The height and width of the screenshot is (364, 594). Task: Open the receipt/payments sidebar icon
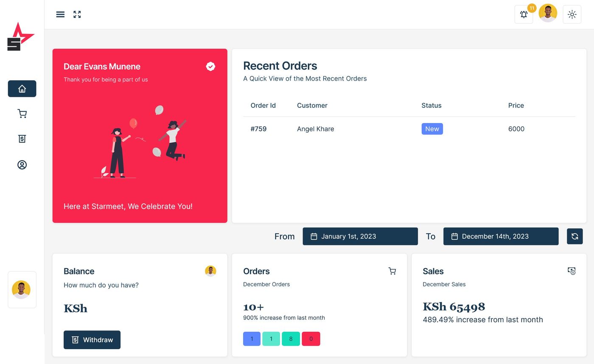pyautogui.click(x=22, y=139)
